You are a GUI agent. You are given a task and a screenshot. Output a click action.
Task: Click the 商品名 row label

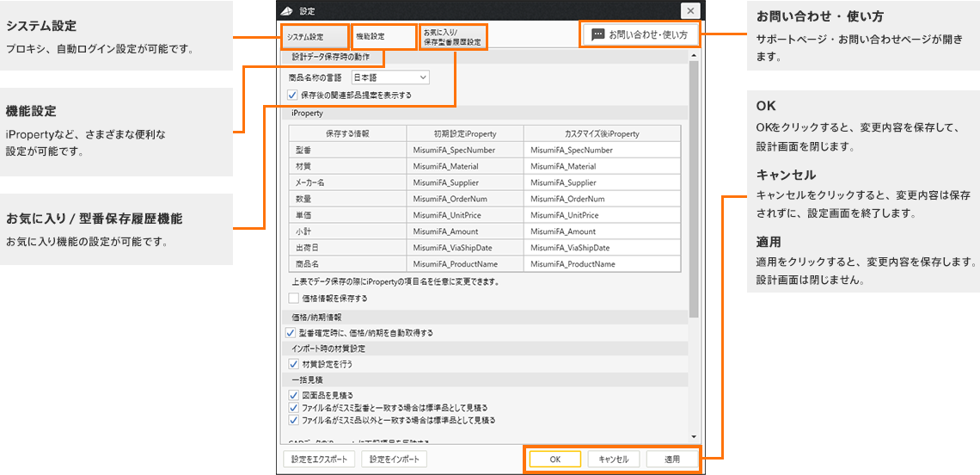pyautogui.click(x=306, y=264)
